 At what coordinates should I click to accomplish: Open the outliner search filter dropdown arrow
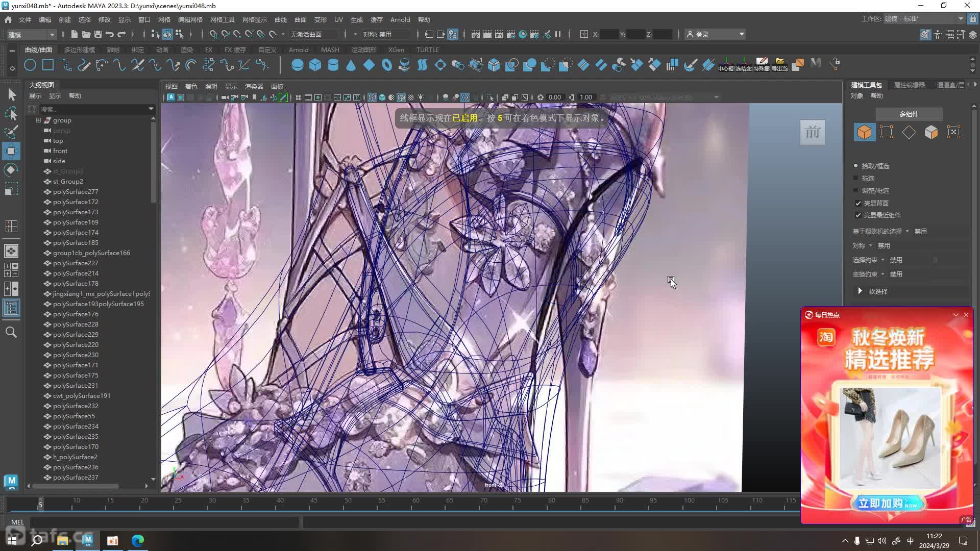[151, 109]
